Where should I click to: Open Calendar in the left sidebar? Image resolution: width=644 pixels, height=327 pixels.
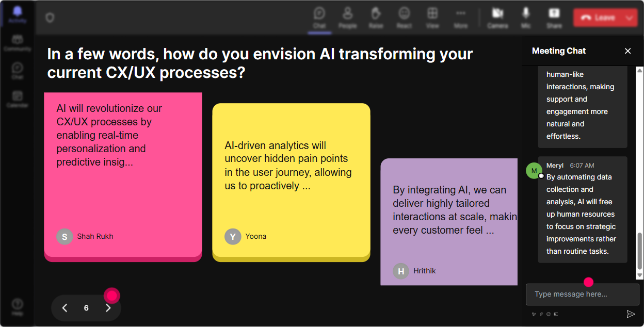[x=18, y=99]
